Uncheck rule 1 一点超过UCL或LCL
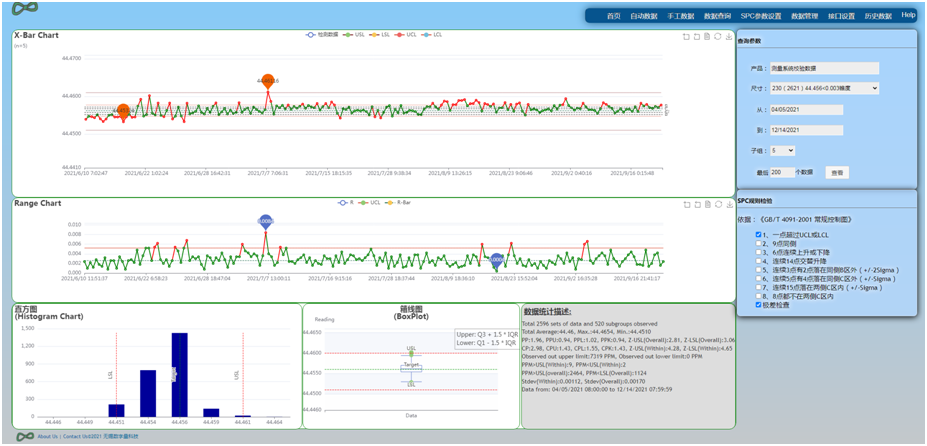Viewport: 927px width, 446px height. pos(759,234)
